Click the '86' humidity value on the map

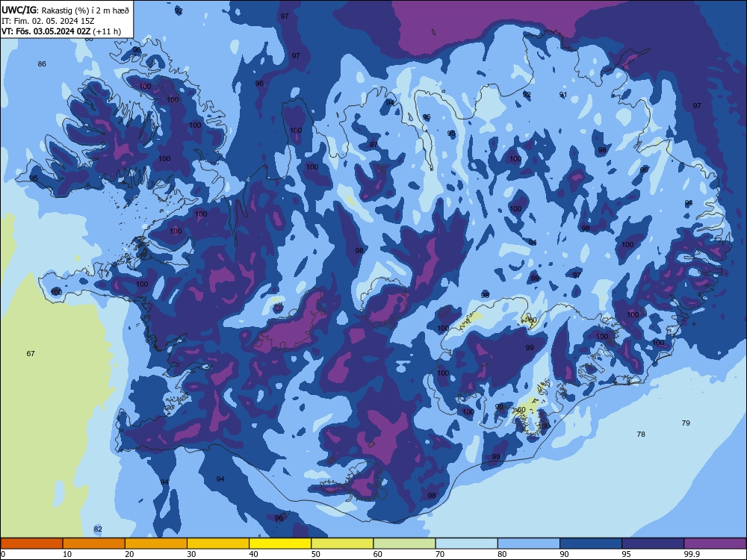42,63
